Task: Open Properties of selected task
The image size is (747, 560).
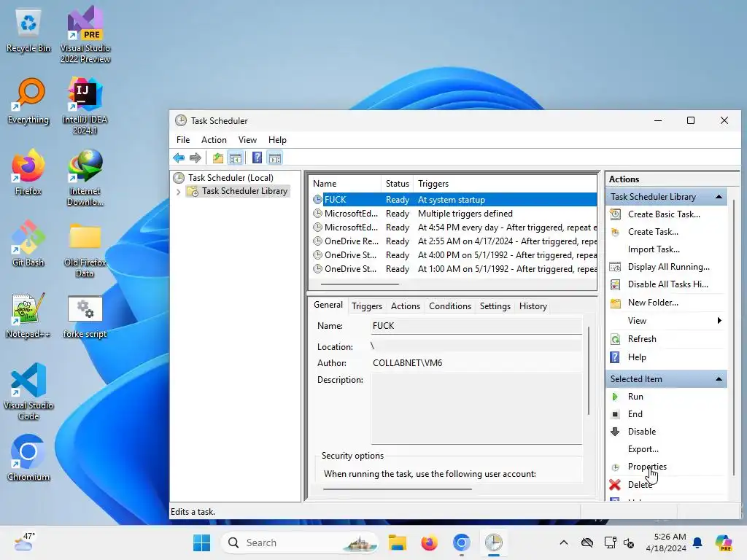Action: 646,467
